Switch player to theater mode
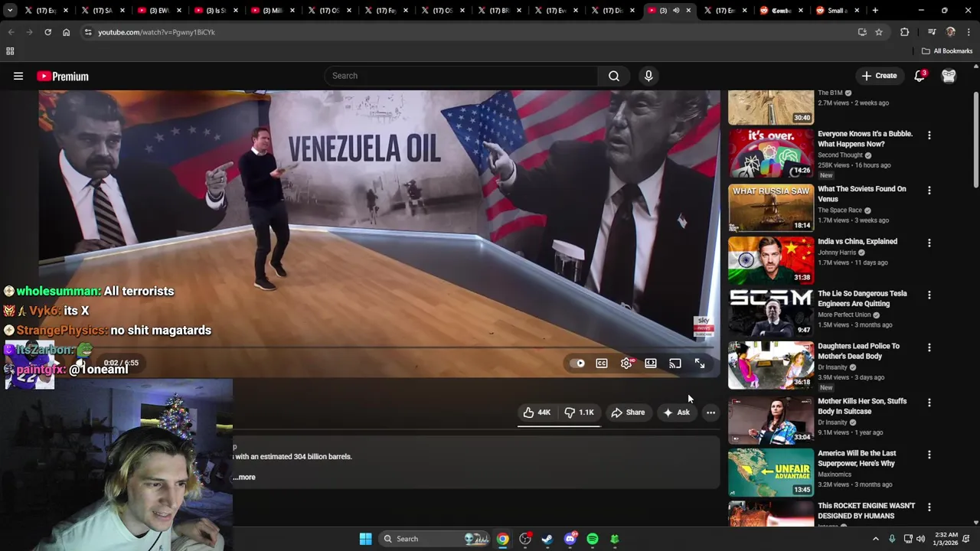Viewport: 980px width, 551px height. click(651, 364)
